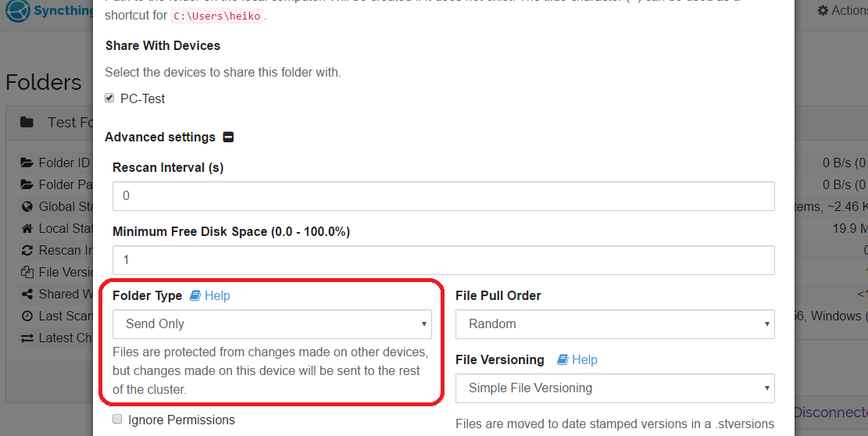Screen dimensions: 868x436
Task: Collapse the Advanced settings section
Action: click(x=228, y=138)
